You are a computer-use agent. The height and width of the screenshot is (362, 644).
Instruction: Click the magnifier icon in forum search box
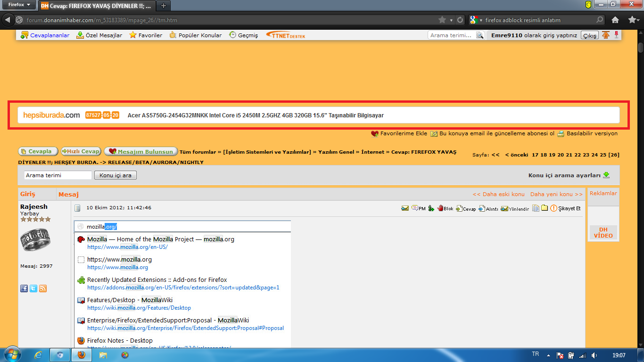480,35
